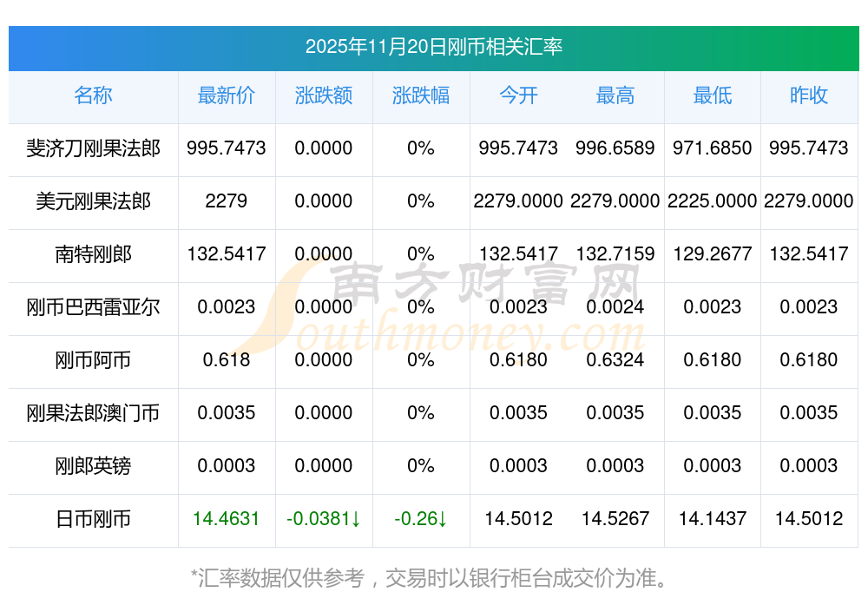Click the 2025年11月20日刚币相关汇率 title banner

coord(434,47)
